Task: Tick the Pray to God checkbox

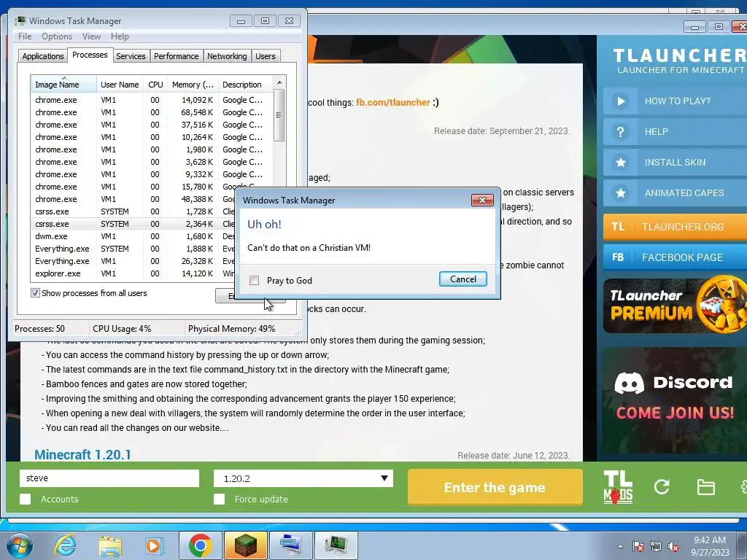Action: (x=255, y=281)
